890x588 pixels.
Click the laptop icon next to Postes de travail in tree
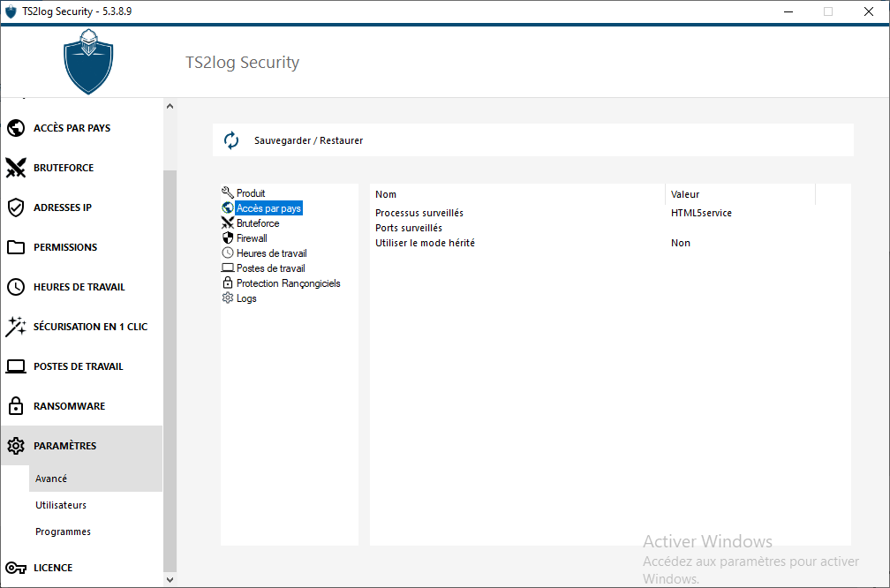pos(228,268)
